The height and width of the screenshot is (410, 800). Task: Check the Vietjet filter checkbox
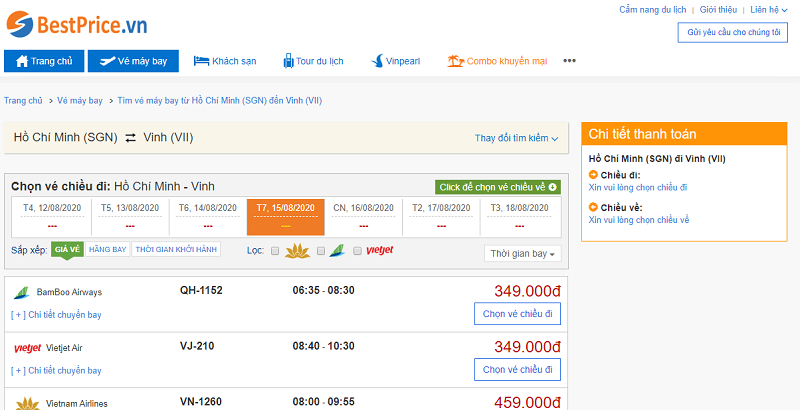[x=358, y=251]
